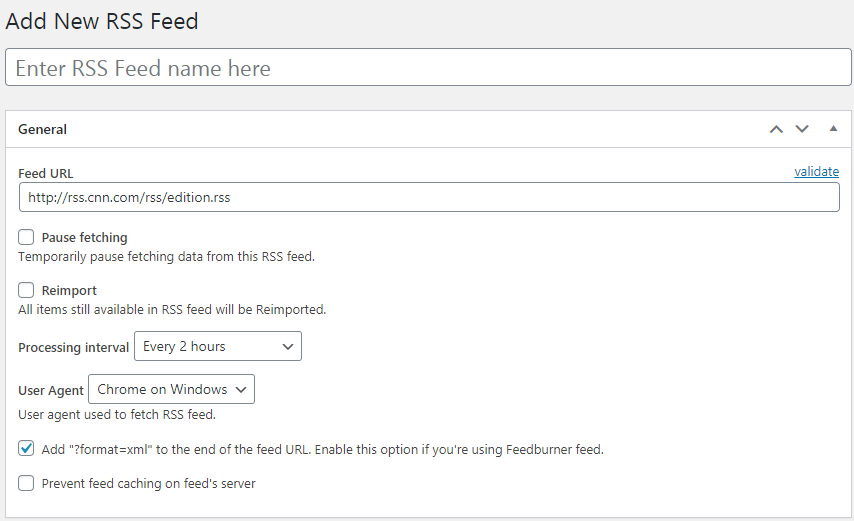
Task: Move General panel down with arrow icon
Action: tap(802, 129)
